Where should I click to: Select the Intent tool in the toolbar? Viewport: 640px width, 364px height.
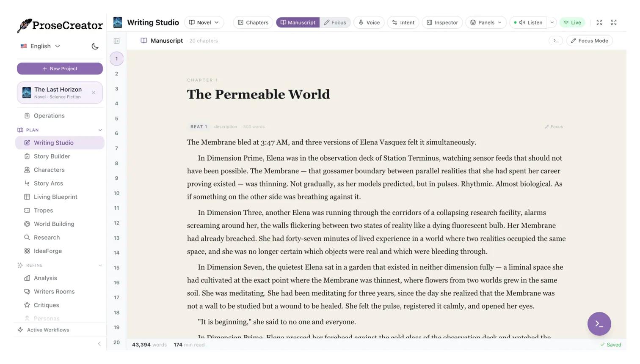pos(403,22)
